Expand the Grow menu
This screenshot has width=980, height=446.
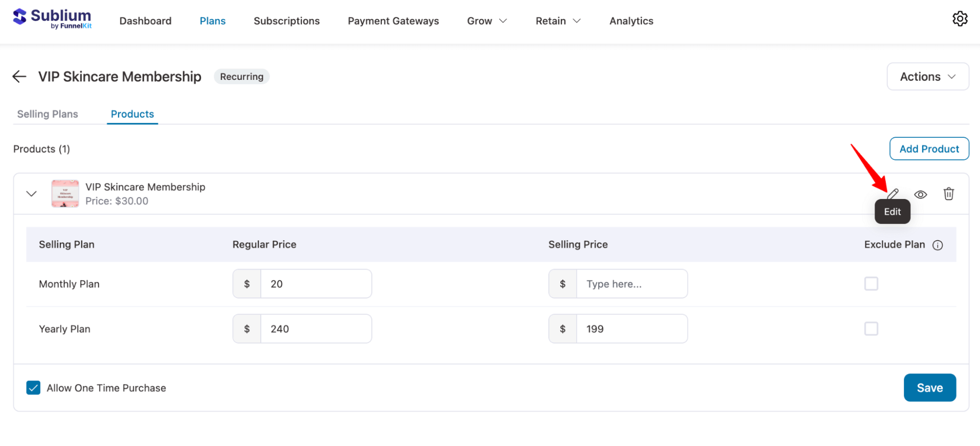[486, 21]
